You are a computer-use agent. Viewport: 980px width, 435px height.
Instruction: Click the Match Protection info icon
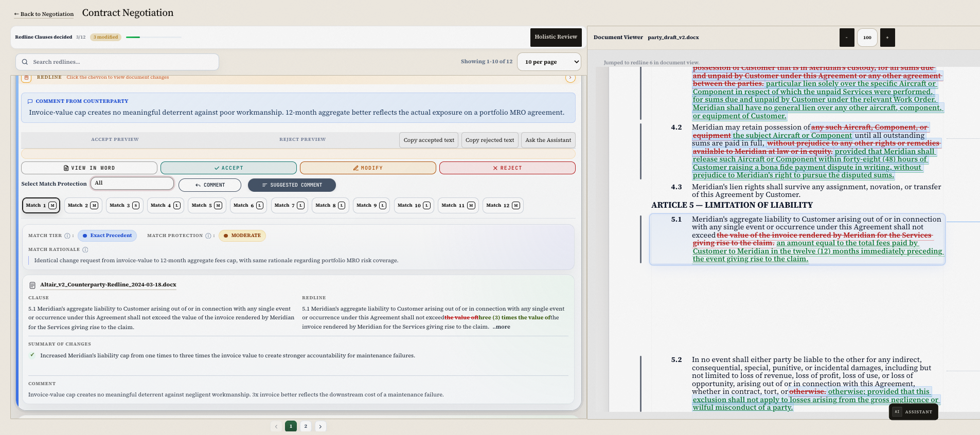click(208, 236)
